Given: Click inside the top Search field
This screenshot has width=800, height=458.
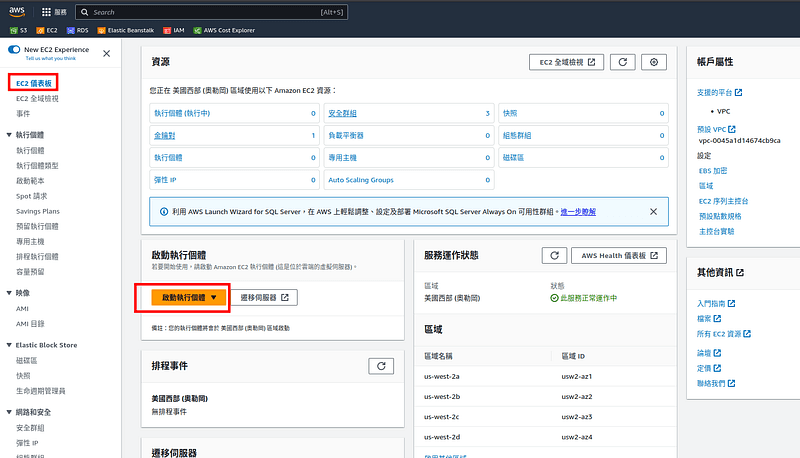Looking at the screenshot, I should 211,12.
